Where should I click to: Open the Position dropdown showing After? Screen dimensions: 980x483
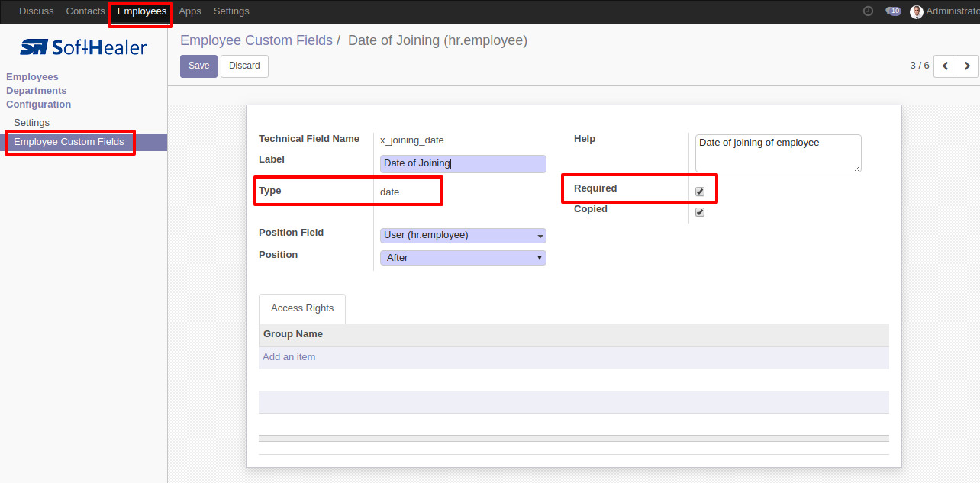pyautogui.click(x=463, y=258)
